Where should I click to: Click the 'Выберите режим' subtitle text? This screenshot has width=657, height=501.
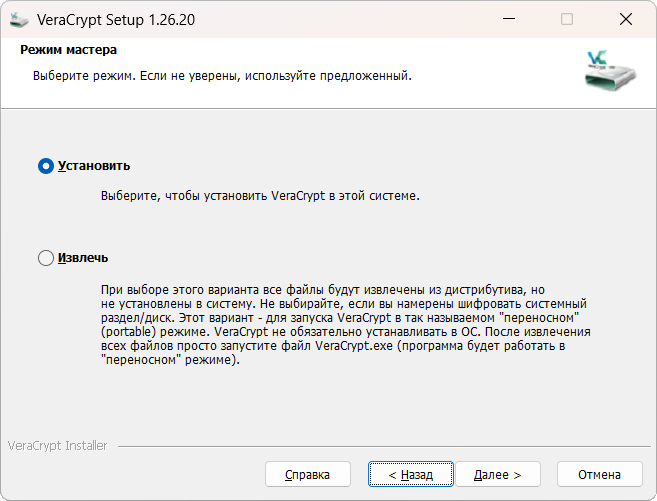[222, 75]
